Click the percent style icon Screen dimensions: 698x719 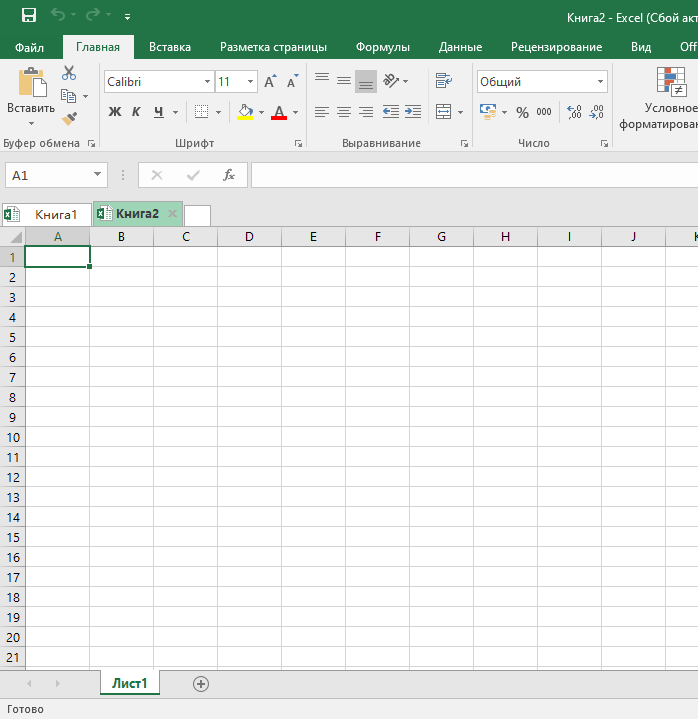click(x=522, y=113)
